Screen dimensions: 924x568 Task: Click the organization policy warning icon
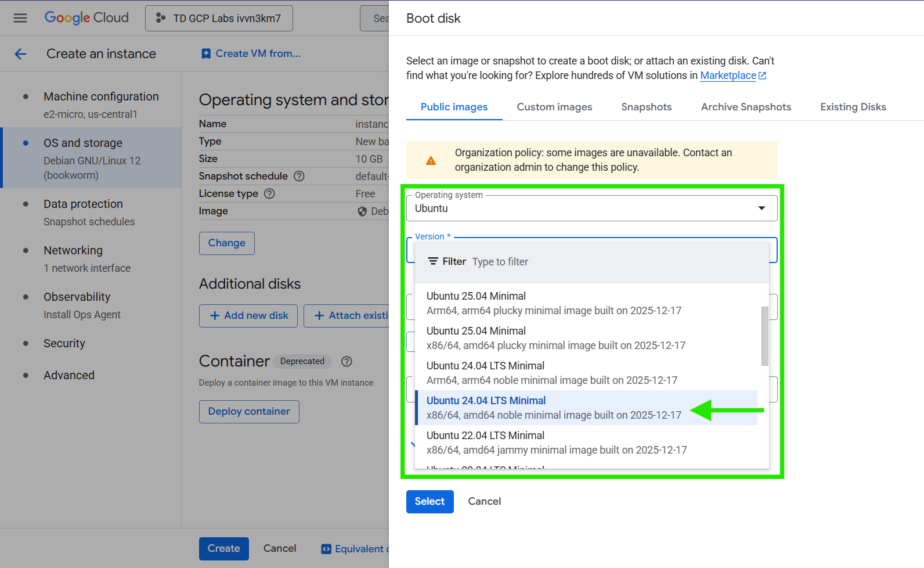431,160
